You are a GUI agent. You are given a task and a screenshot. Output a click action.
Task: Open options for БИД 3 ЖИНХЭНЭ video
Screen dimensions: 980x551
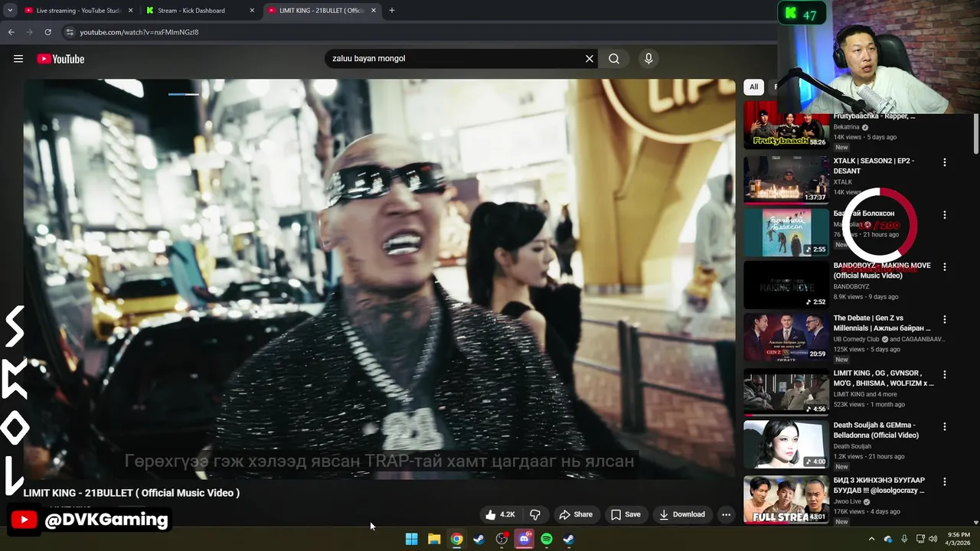pyautogui.click(x=945, y=481)
